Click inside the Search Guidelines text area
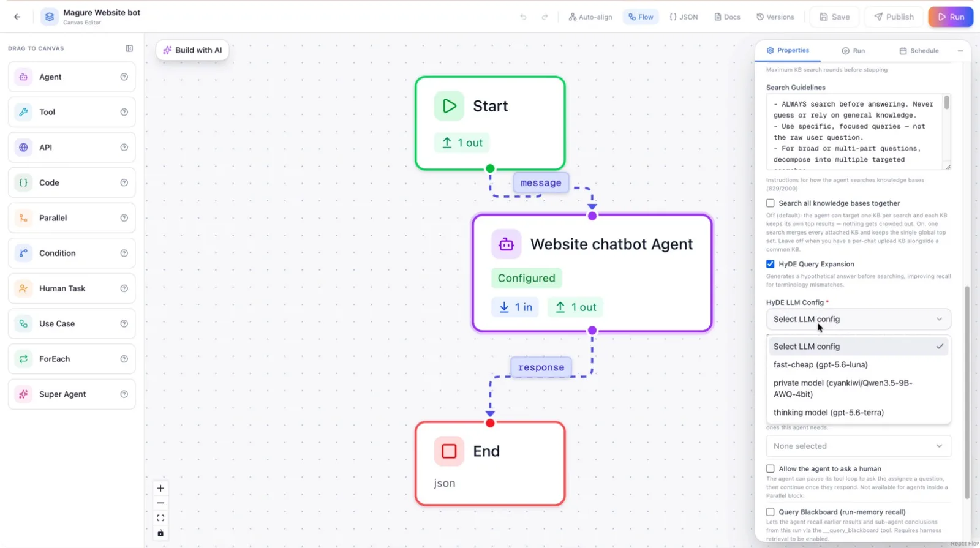The image size is (980, 548). [854, 132]
